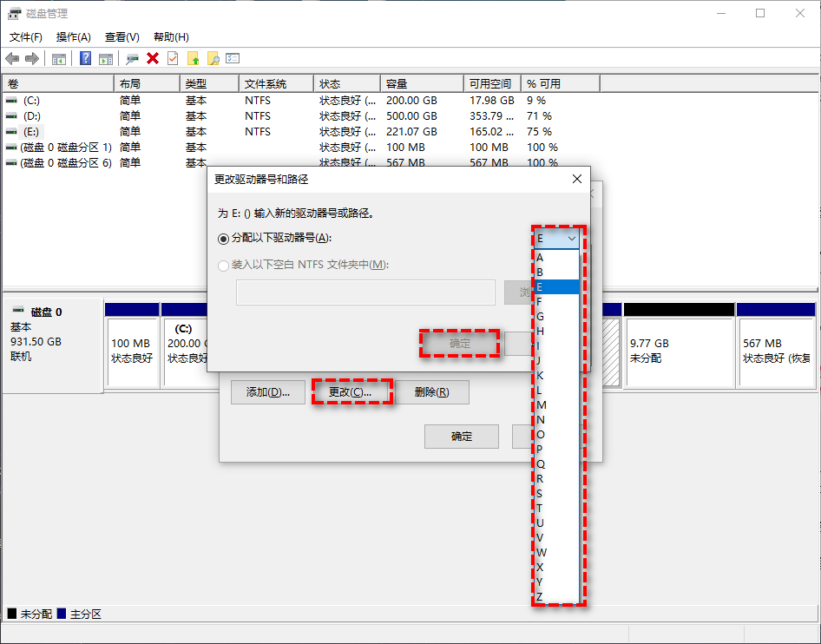Click the drive-with-magnifier toolbar icon
The width and height of the screenshot is (821, 644).
[x=132, y=59]
